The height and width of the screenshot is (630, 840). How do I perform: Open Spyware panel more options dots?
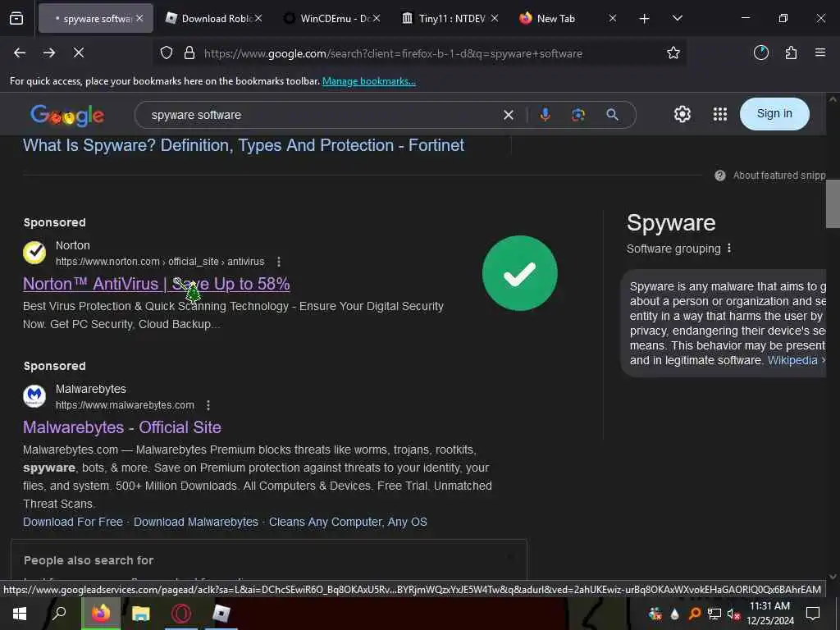(x=729, y=248)
